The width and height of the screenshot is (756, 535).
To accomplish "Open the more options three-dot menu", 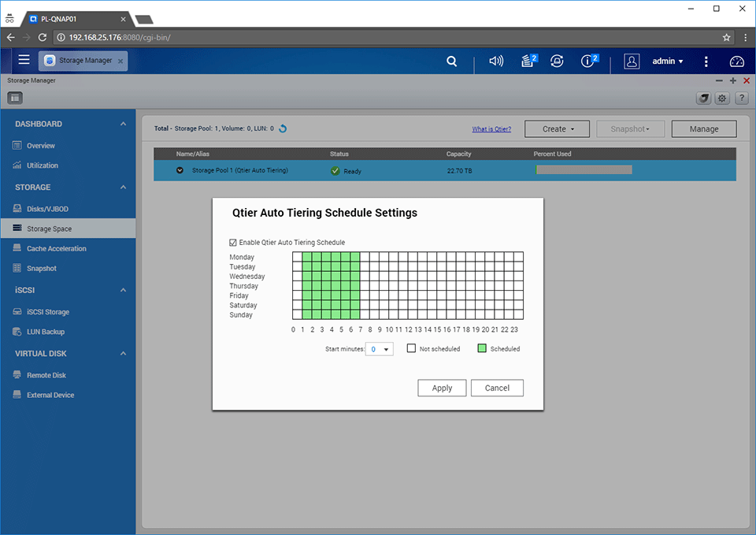I will 706,61.
